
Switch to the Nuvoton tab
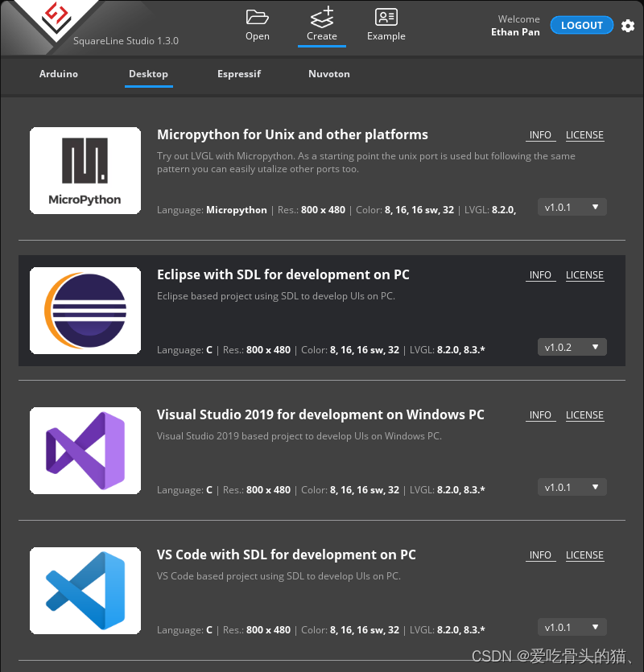tap(329, 73)
